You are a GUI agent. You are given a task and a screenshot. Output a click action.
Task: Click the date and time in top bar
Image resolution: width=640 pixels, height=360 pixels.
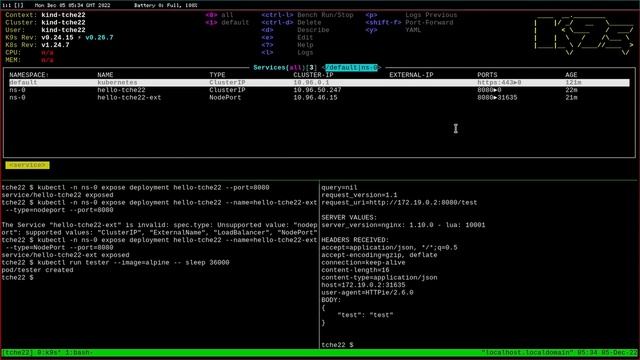(73, 5)
